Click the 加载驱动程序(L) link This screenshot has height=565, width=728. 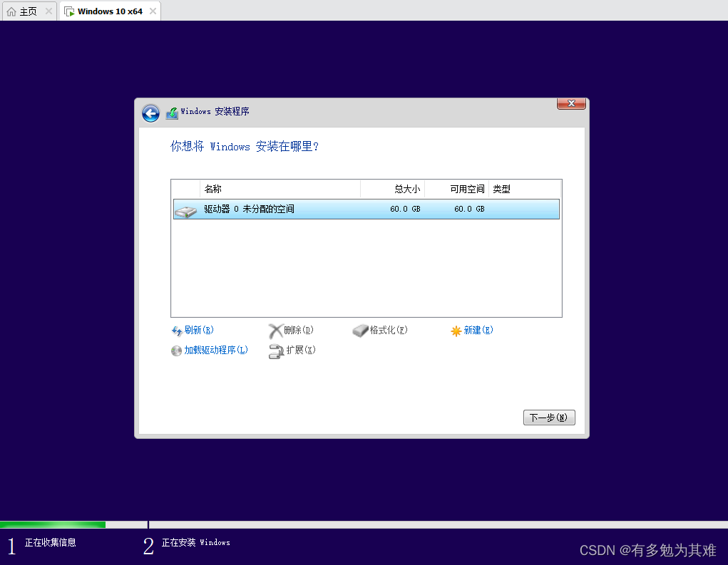coord(216,351)
